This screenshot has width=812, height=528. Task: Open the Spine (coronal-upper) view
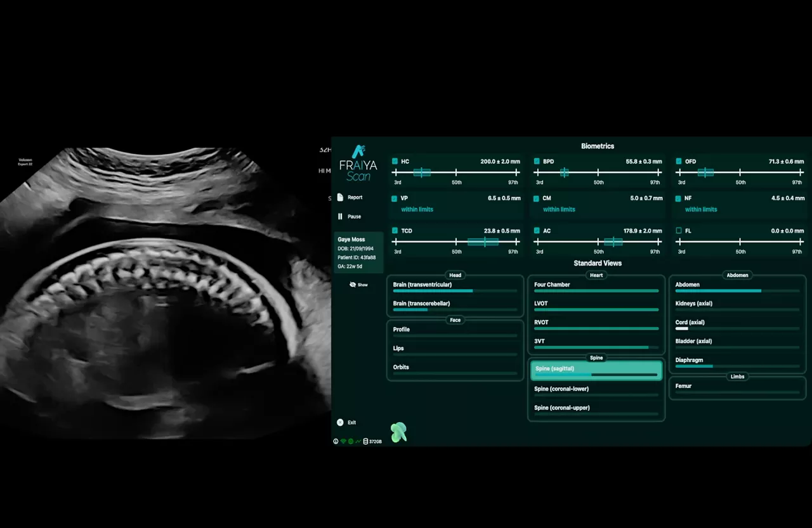point(596,410)
